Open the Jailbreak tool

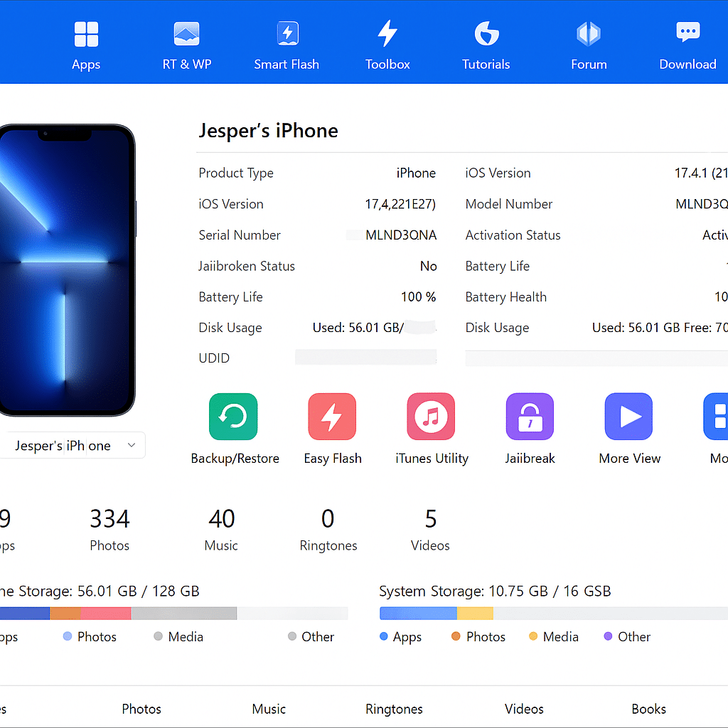pos(530,427)
